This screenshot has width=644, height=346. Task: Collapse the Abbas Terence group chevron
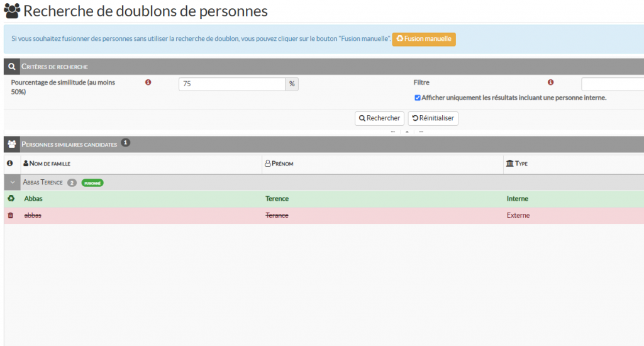click(x=12, y=182)
